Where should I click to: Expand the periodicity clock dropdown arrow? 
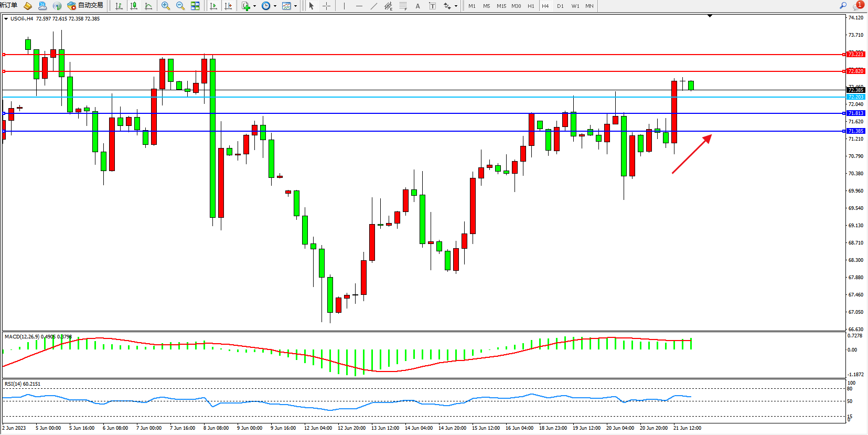[x=275, y=6]
